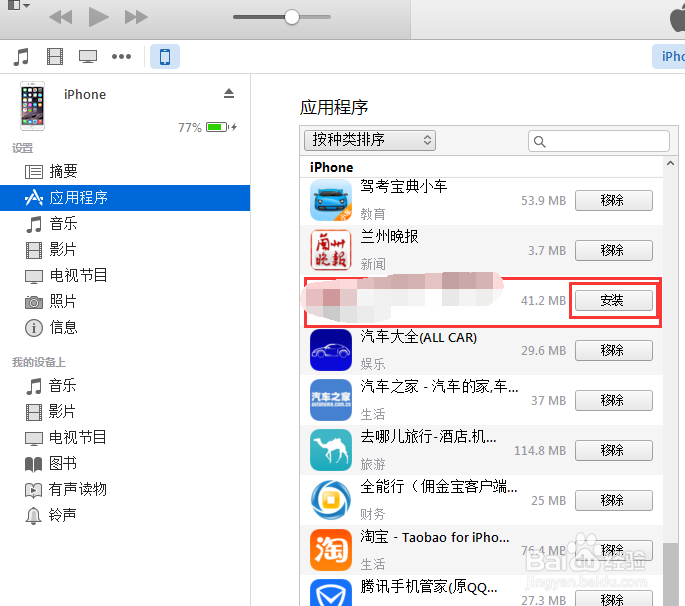Open the TV shows library icon
This screenshot has width=685, height=606.
(88, 57)
